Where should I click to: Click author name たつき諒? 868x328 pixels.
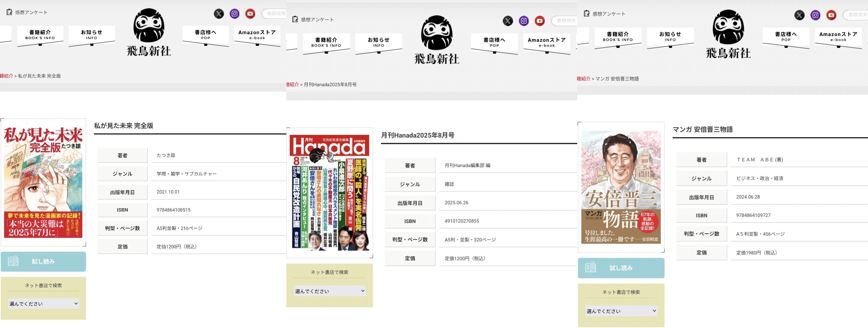[166, 155]
